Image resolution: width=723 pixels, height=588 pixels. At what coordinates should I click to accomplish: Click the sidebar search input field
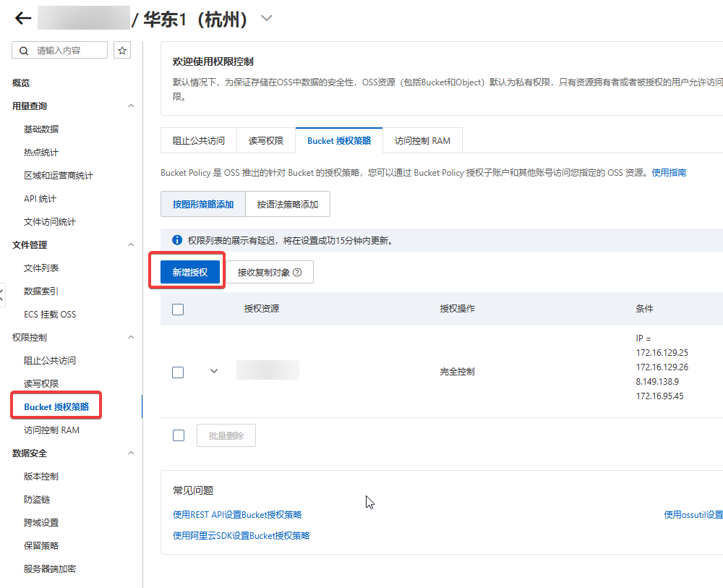61,50
